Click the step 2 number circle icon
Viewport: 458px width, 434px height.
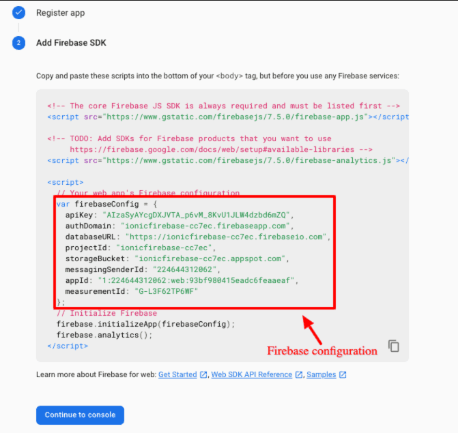[19, 43]
